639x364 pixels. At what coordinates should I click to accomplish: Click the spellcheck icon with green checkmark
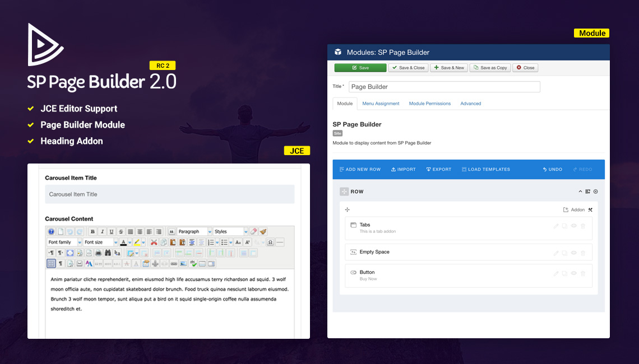193,264
